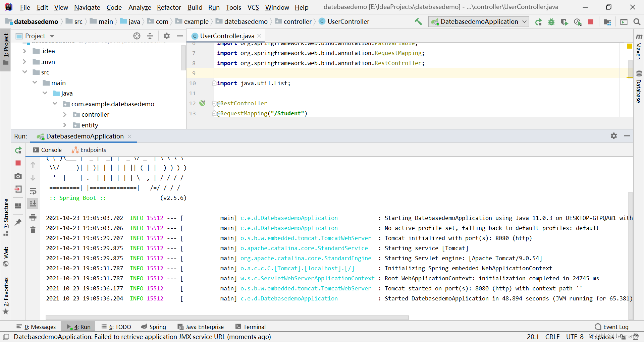Pin the Run tab
Screen dimensions: 644x342
[18, 222]
